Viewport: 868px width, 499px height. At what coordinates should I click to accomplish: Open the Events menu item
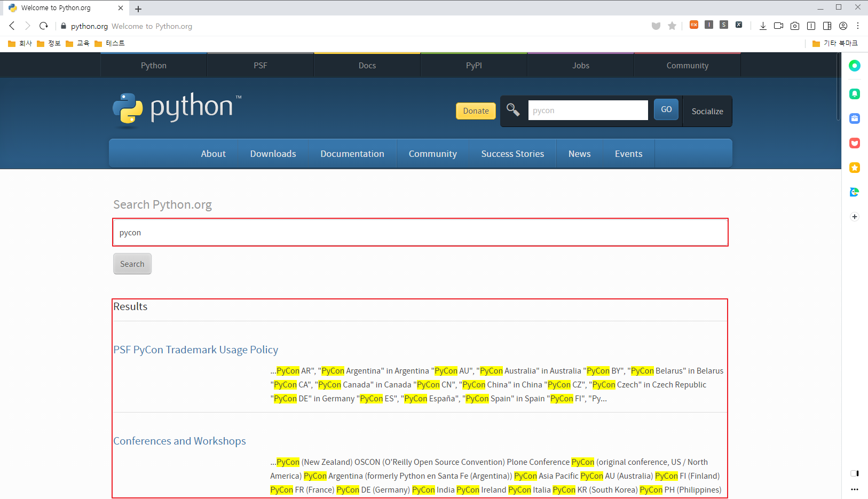628,154
